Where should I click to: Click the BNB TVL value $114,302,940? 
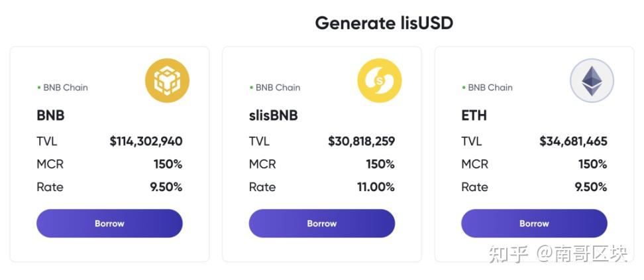(146, 141)
